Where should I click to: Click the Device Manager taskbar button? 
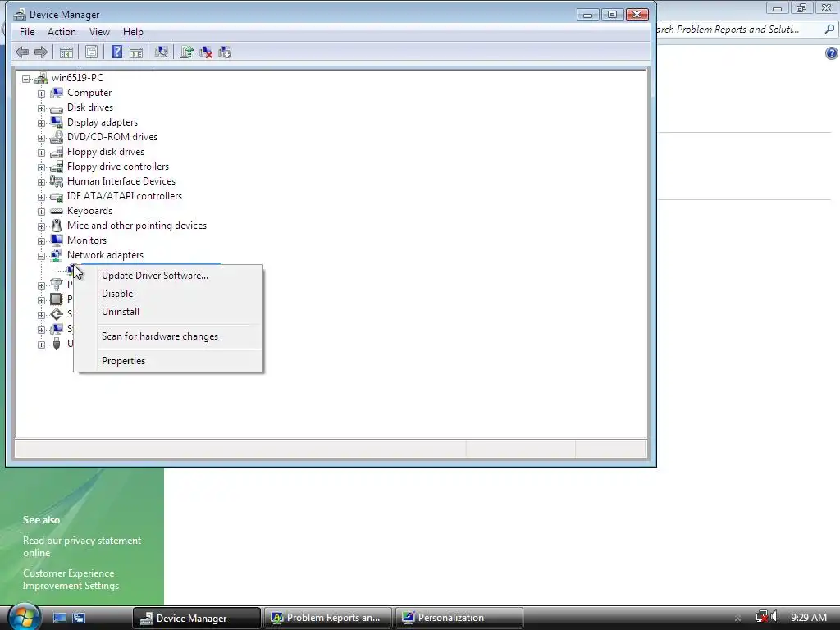(197, 618)
